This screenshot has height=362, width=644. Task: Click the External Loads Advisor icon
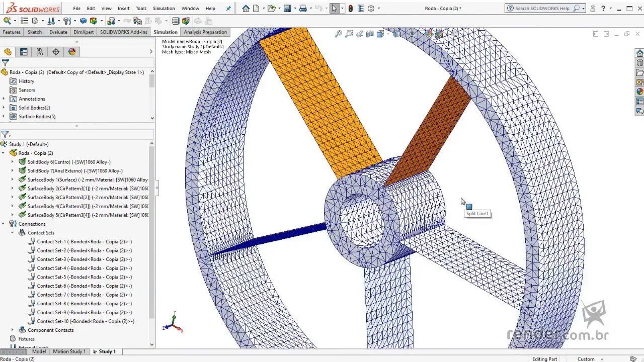51,21
